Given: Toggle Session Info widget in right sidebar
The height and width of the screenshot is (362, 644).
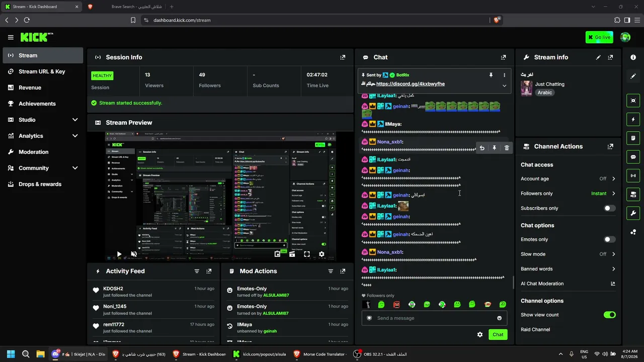Looking at the screenshot, I should coord(633,175).
